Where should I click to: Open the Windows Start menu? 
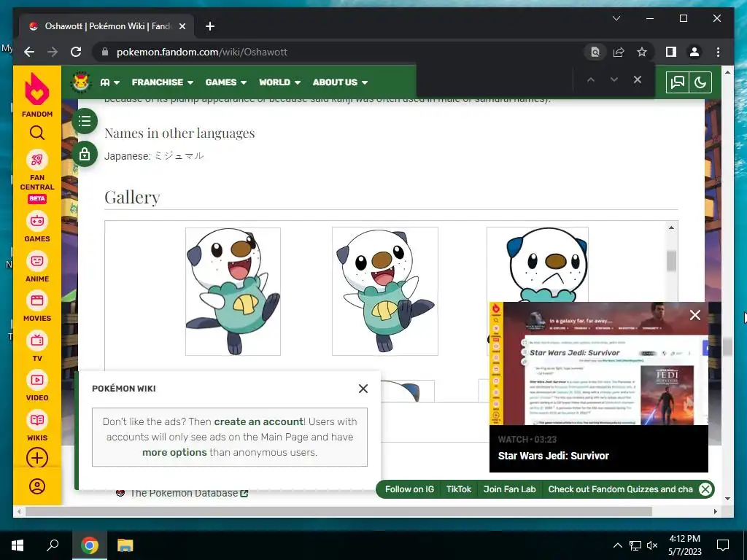[x=18, y=545]
